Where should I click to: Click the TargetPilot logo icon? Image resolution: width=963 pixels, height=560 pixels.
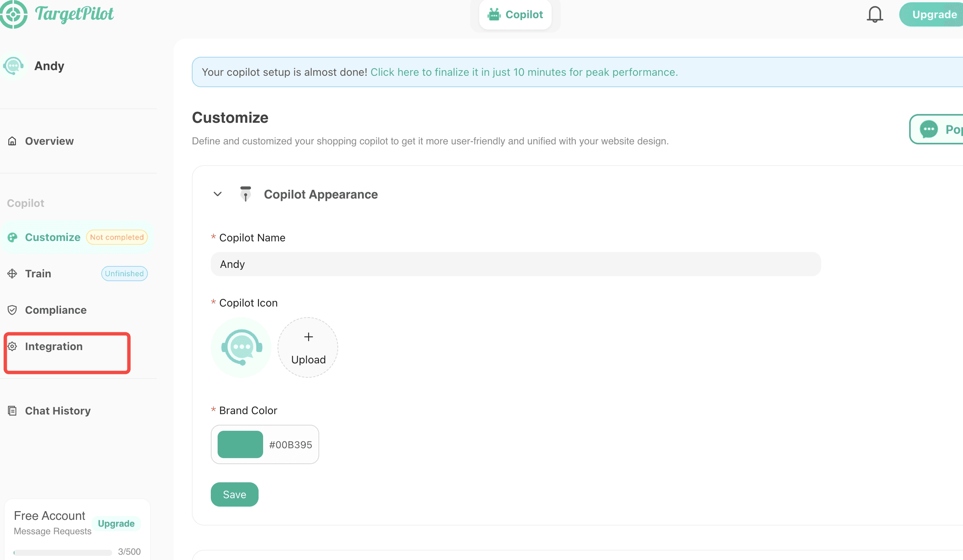point(13,14)
